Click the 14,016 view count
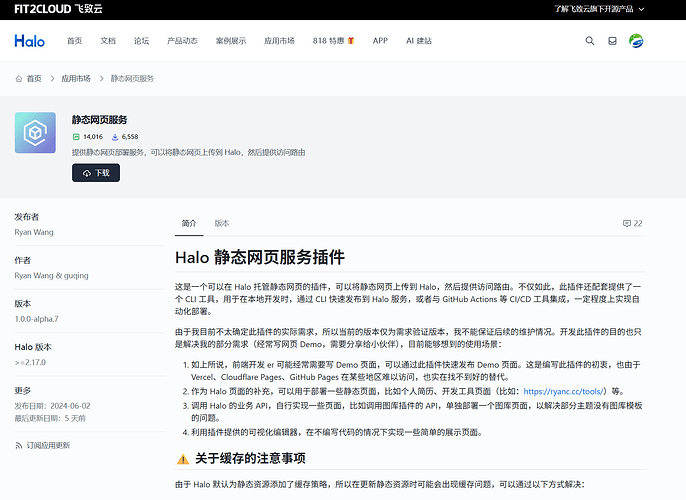The width and height of the screenshot is (686, 500). [93, 137]
